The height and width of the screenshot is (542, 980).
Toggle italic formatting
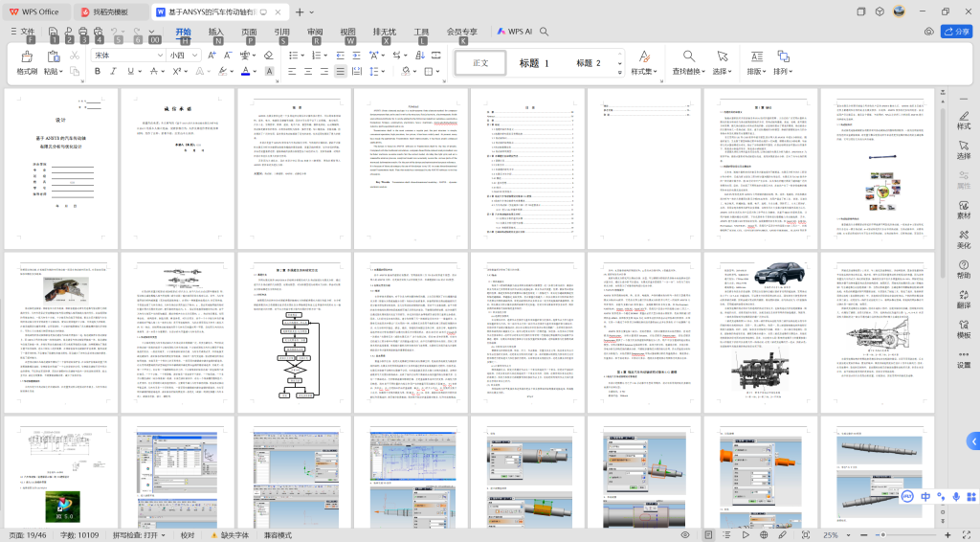pyautogui.click(x=114, y=71)
